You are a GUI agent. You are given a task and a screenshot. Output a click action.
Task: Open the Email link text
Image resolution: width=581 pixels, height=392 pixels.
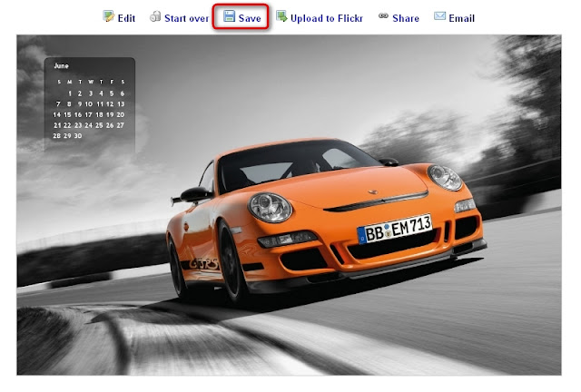pos(461,18)
